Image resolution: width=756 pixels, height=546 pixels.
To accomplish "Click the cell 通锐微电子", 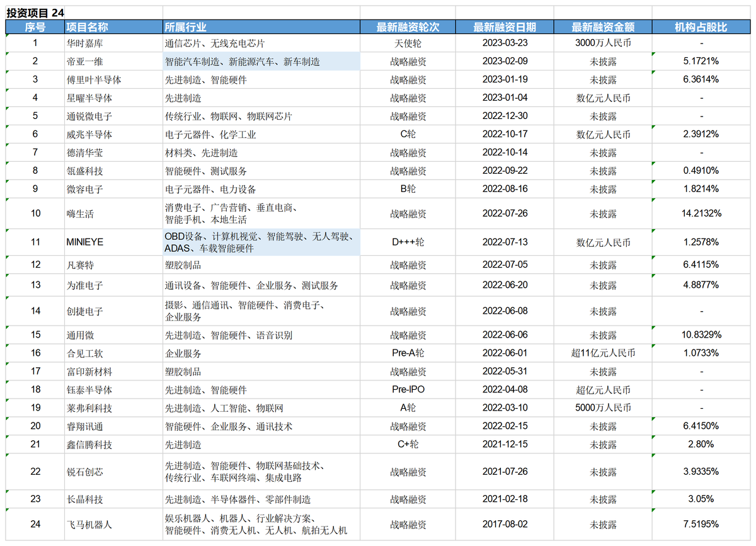I will (113, 117).
